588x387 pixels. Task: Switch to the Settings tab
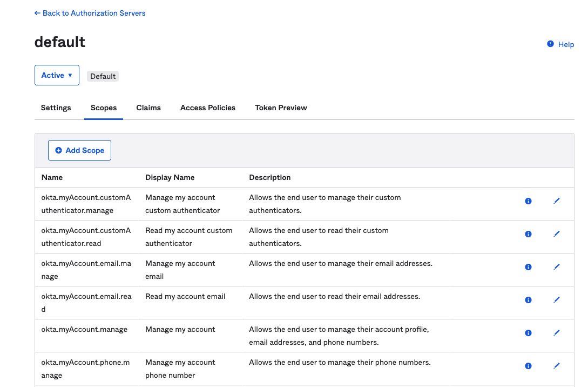click(x=56, y=108)
